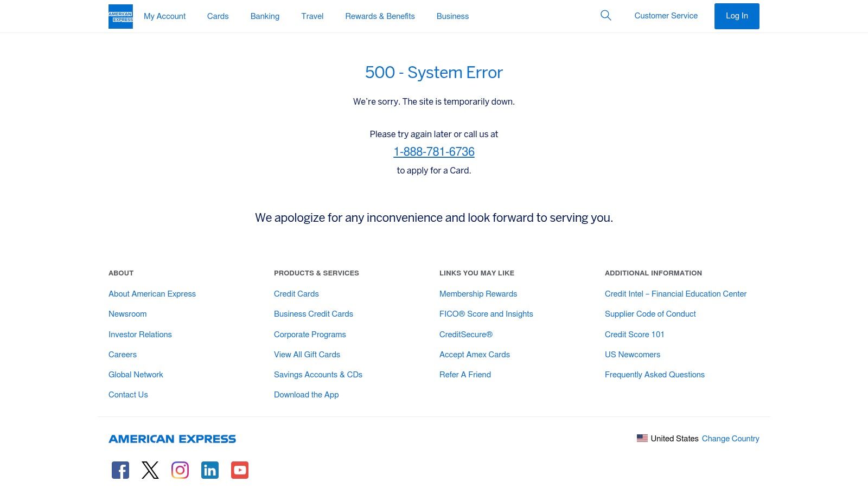Click the 'site is temporarily down' message
Viewport: 868px width, 488px height.
point(434,102)
